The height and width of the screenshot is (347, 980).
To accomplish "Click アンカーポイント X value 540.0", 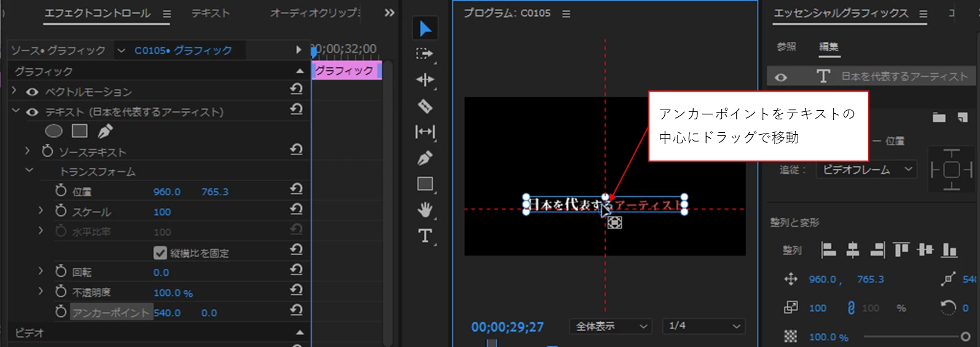I will pyautogui.click(x=167, y=313).
